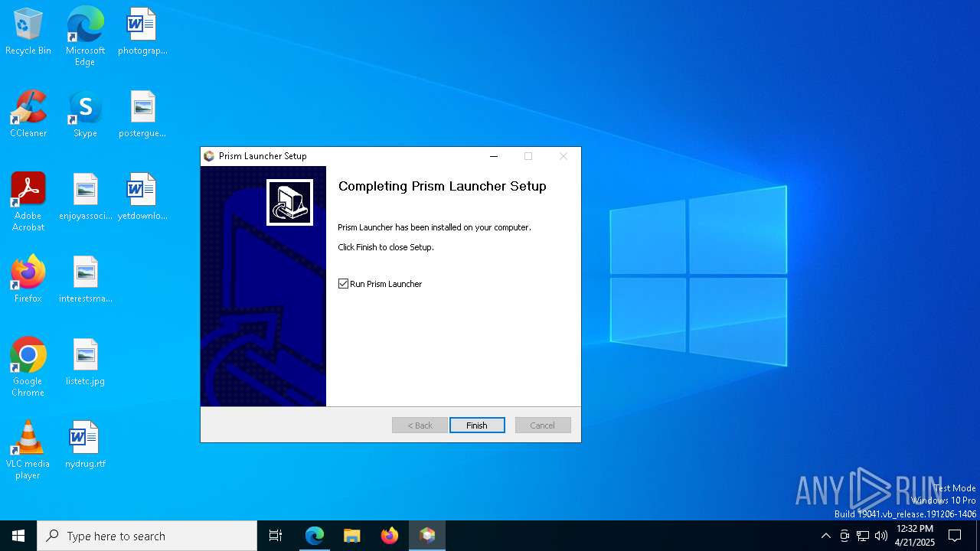Select the postergue... image file icon
980x551 pixels.
[x=142, y=115]
